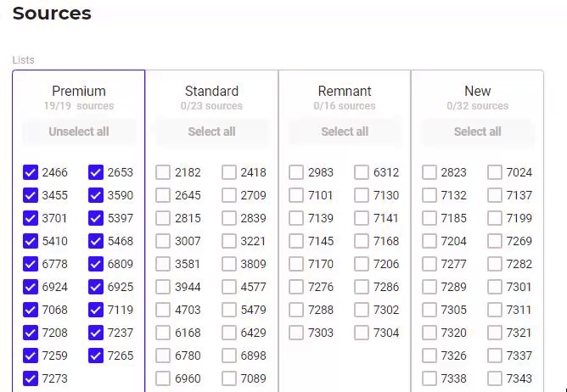The image size is (567, 392).
Task: Uncheck source 6809 checkbox
Action: (x=96, y=264)
